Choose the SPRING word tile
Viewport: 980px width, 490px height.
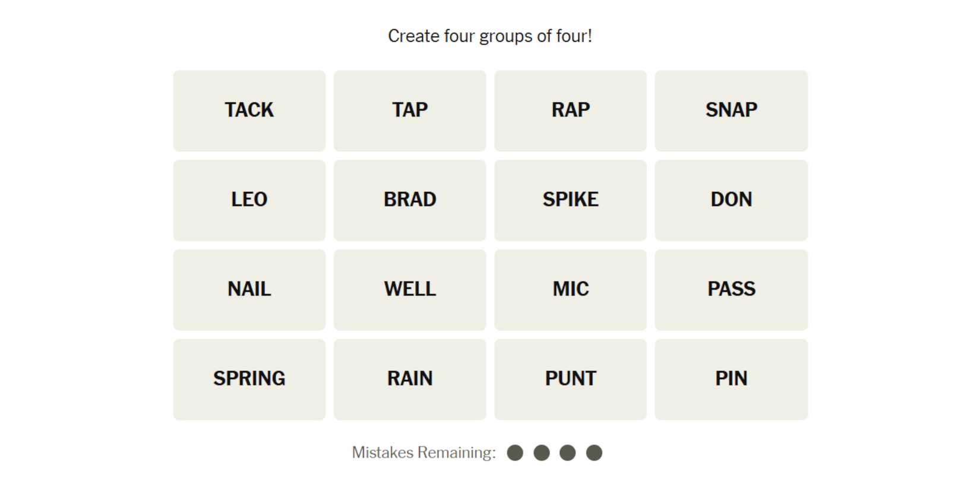pyautogui.click(x=249, y=379)
